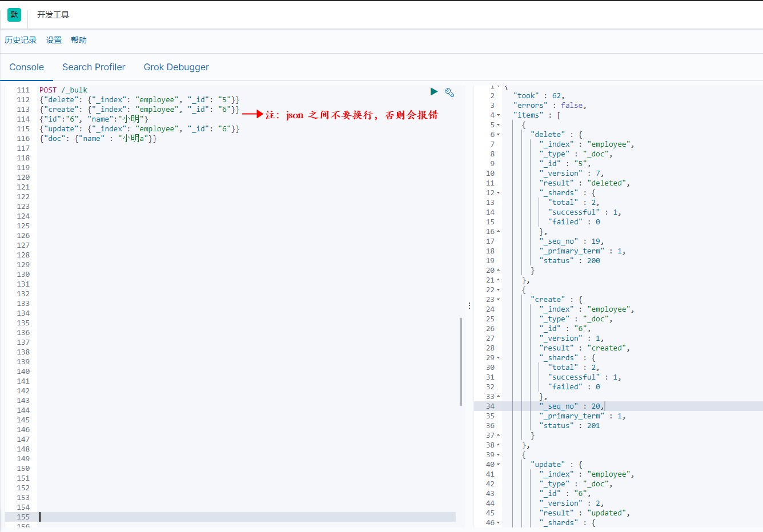Click the editor vertical scrollbar thumb
The width and height of the screenshot is (763, 532).
[x=461, y=361]
